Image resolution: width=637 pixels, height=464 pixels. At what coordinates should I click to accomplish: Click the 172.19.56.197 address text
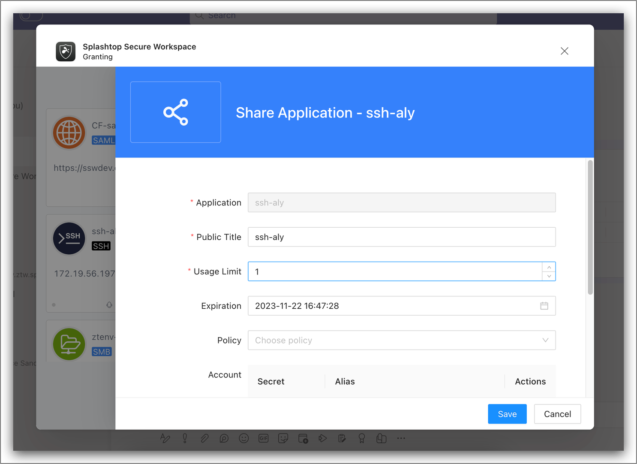[84, 273]
